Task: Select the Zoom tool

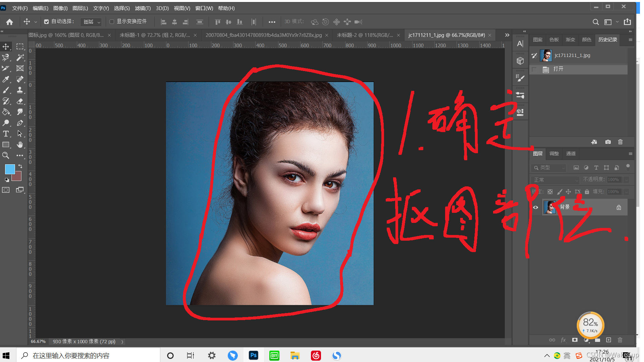Action: pos(6,156)
